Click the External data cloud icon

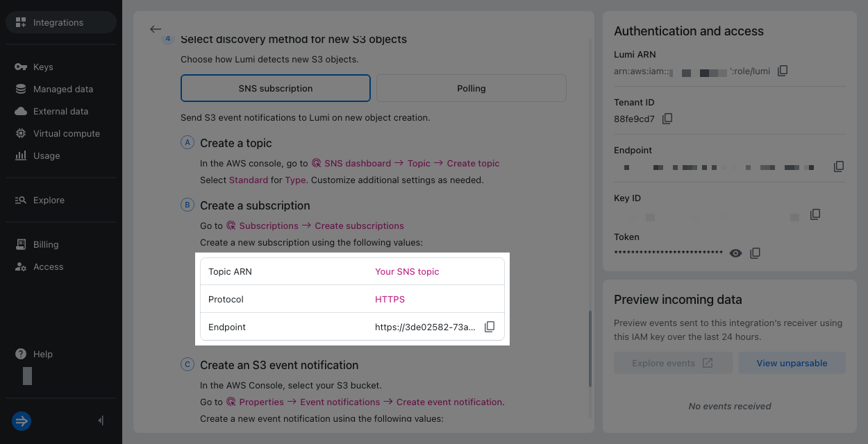pos(21,111)
